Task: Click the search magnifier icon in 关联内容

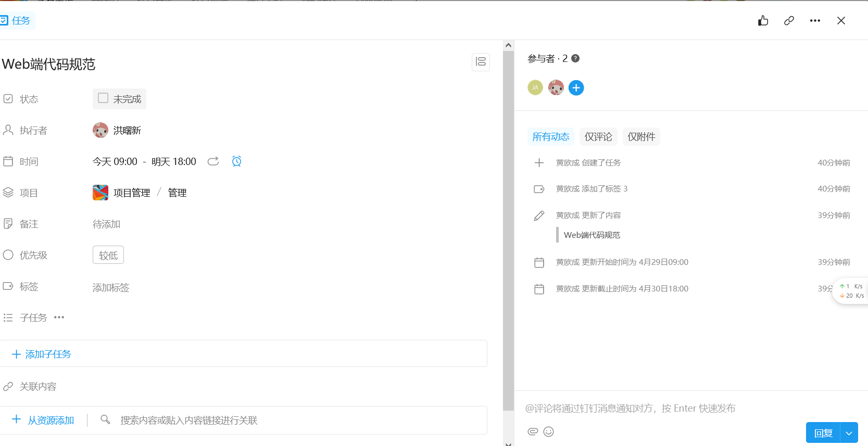Action: tap(105, 419)
